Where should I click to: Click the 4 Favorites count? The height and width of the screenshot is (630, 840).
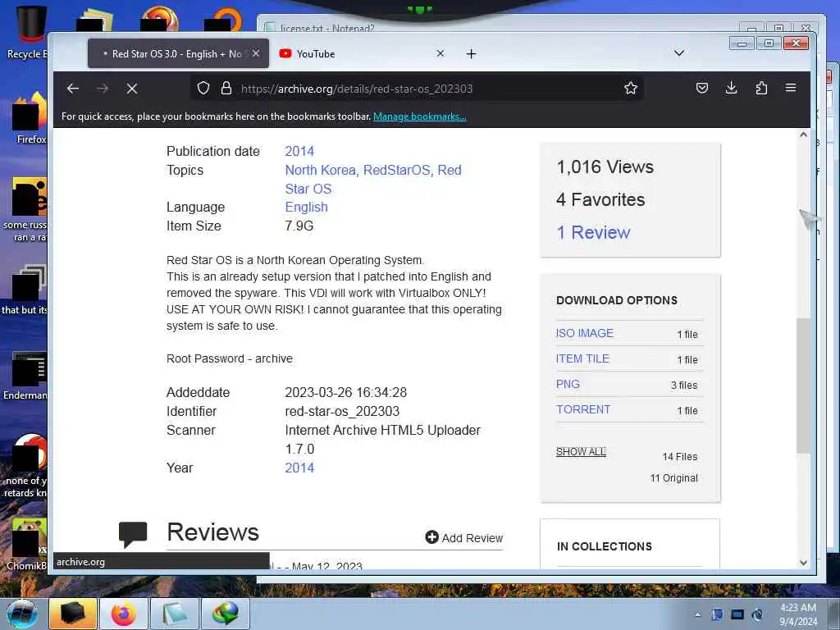[x=600, y=199]
